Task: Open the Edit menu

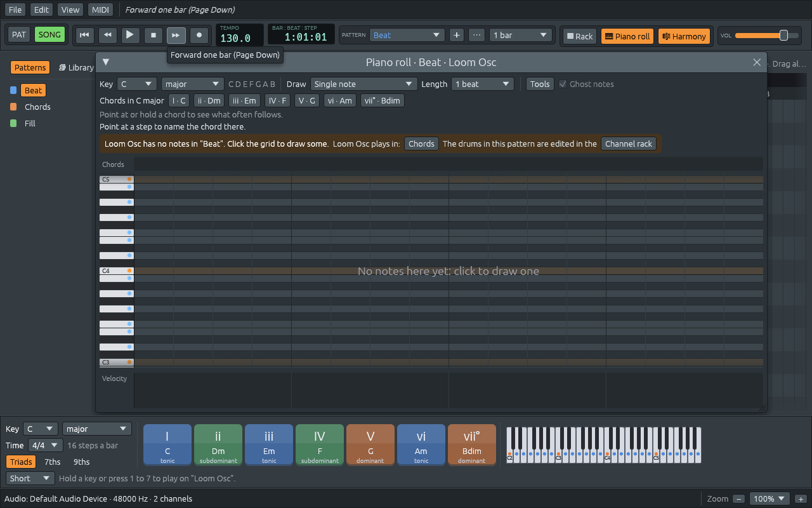Action: (x=42, y=10)
